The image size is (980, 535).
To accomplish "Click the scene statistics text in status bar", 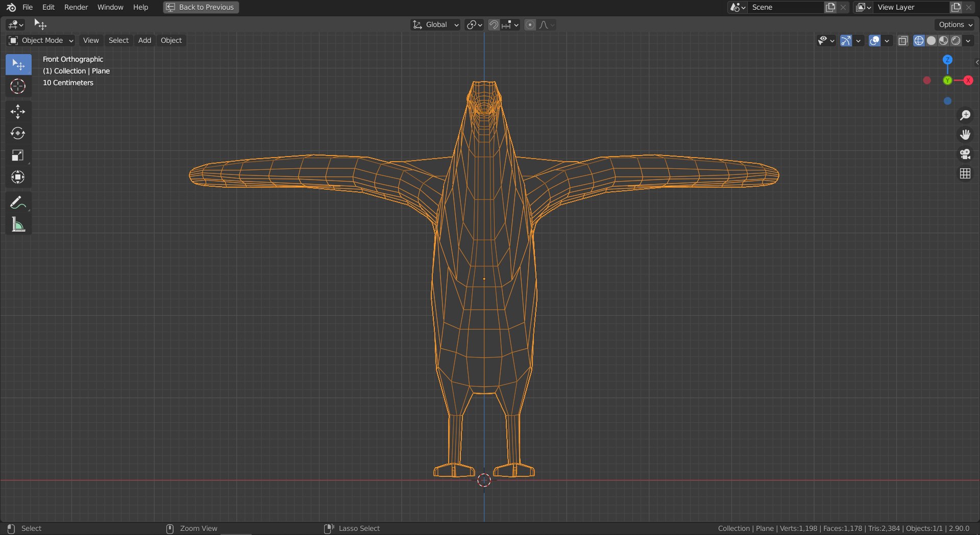I will point(843,528).
